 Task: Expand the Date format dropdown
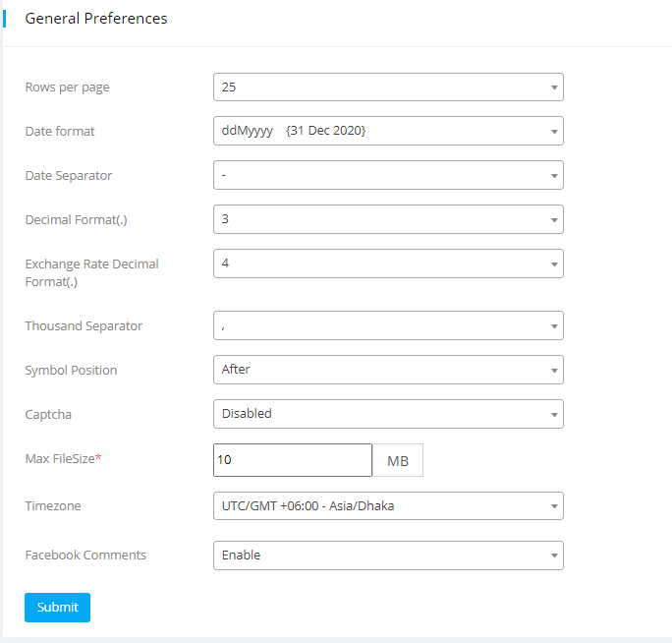click(x=388, y=131)
